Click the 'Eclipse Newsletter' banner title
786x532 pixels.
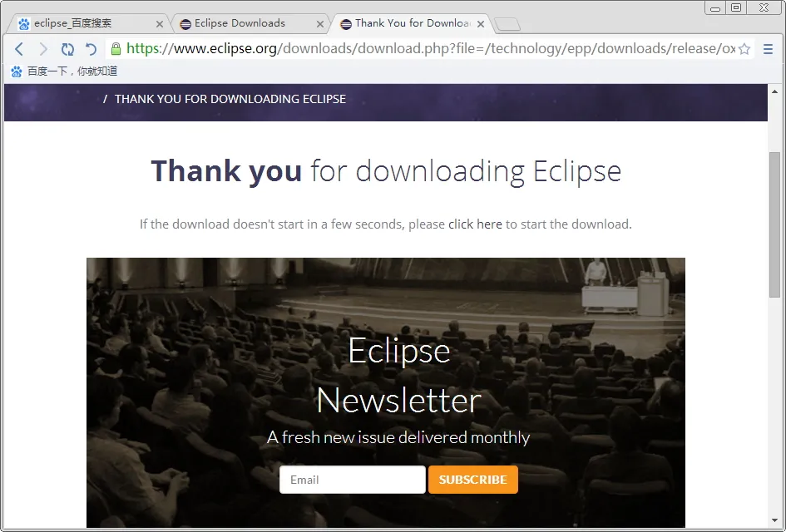coord(399,375)
